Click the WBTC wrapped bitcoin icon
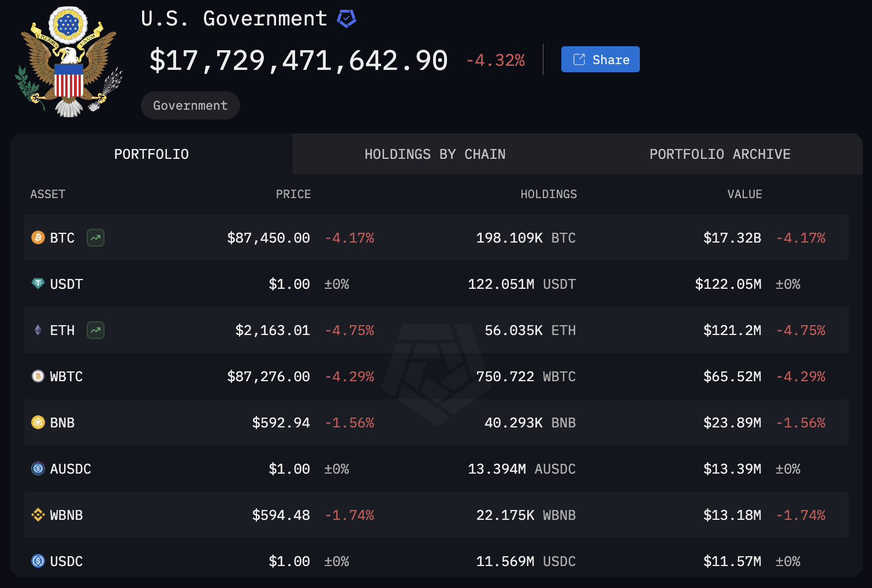872x588 pixels. (x=38, y=376)
